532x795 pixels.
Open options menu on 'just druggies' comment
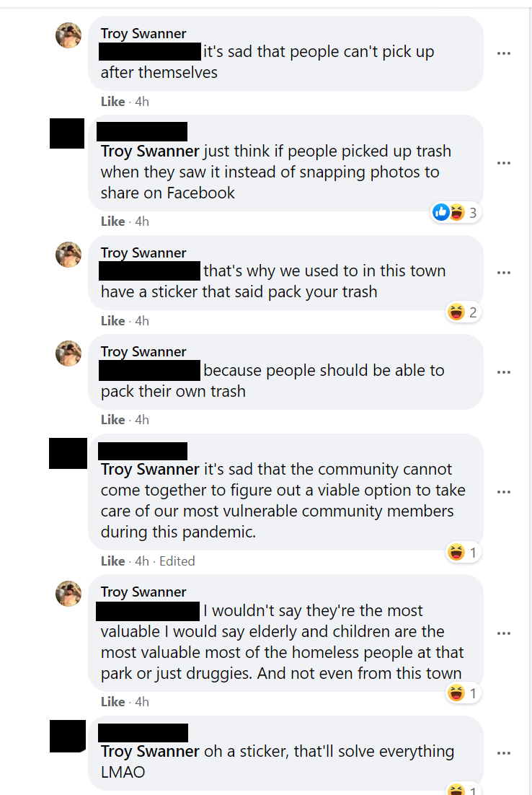coord(504,633)
